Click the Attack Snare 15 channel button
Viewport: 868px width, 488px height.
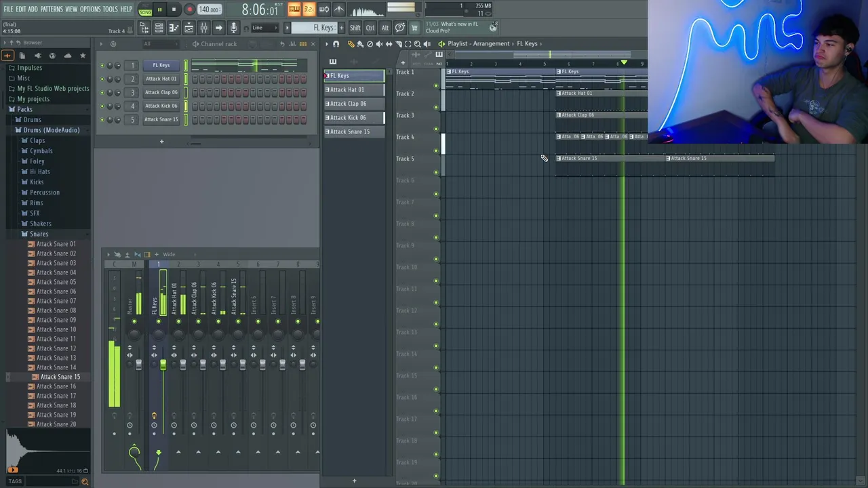[x=161, y=119]
